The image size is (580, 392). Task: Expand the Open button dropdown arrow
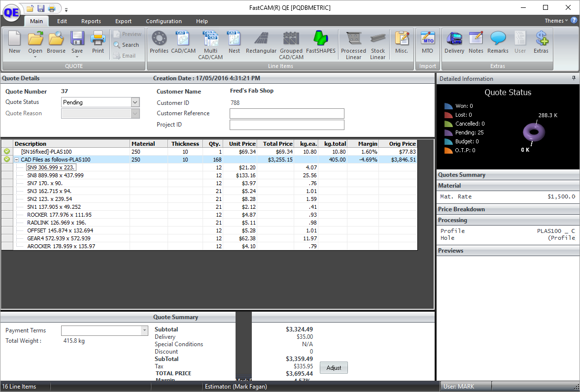pos(35,57)
